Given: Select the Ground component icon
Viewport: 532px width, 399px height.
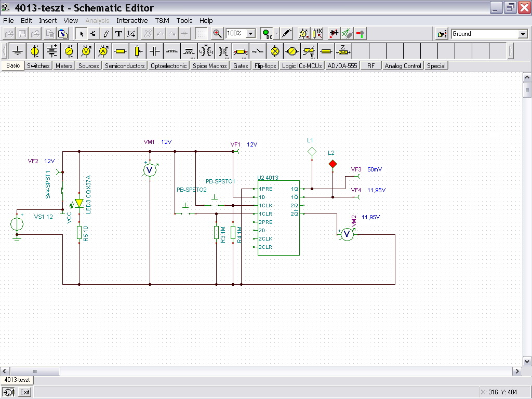Looking at the screenshot, I should click(x=18, y=51).
